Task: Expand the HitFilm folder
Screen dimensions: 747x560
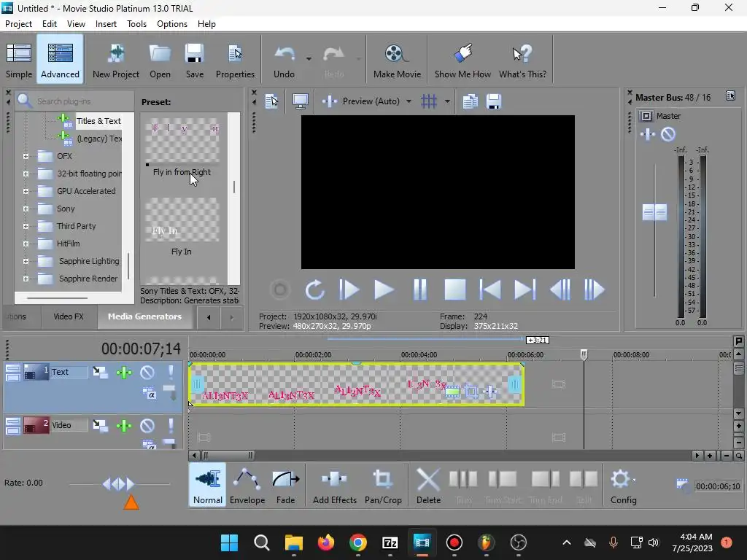Action: coord(26,244)
